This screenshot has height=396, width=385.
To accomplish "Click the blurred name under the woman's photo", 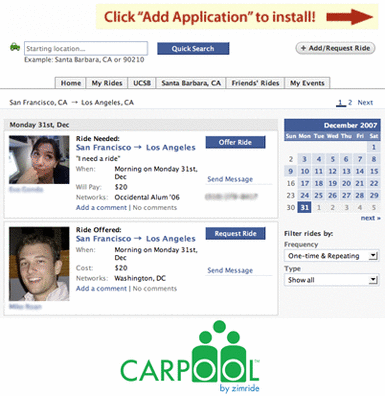I will (x=26, y=189).
